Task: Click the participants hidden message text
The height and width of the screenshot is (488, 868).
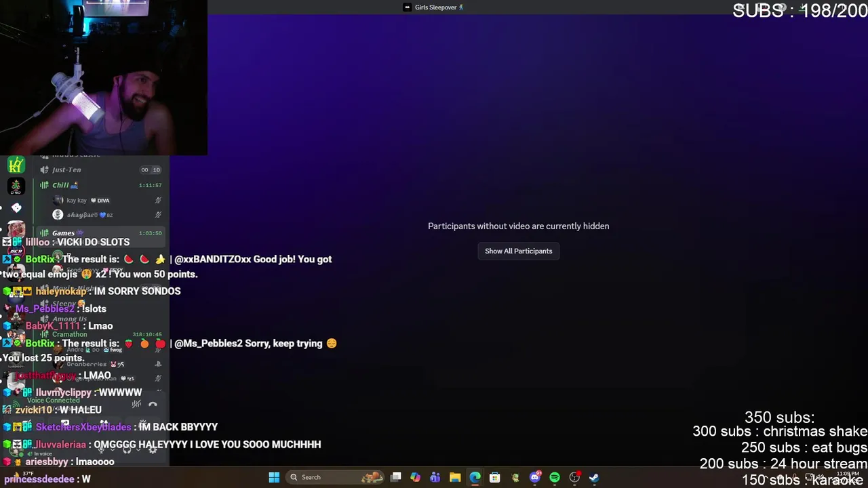Action: coord(518,226)
